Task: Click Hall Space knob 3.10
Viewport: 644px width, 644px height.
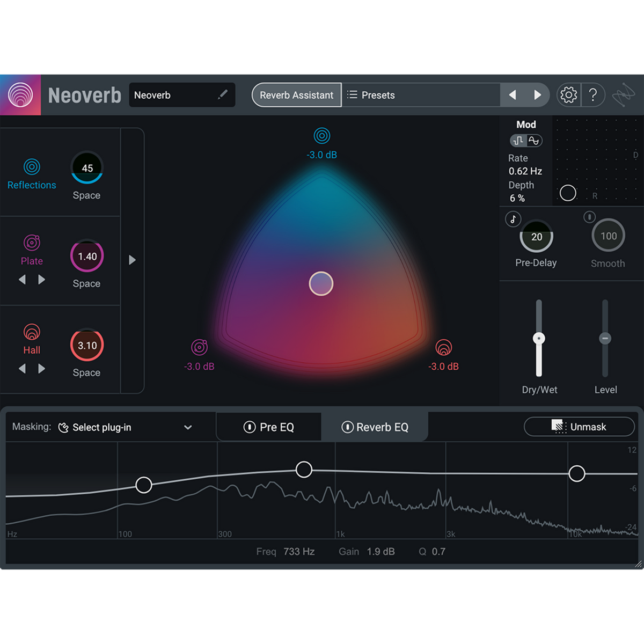Action: point(87,345)
